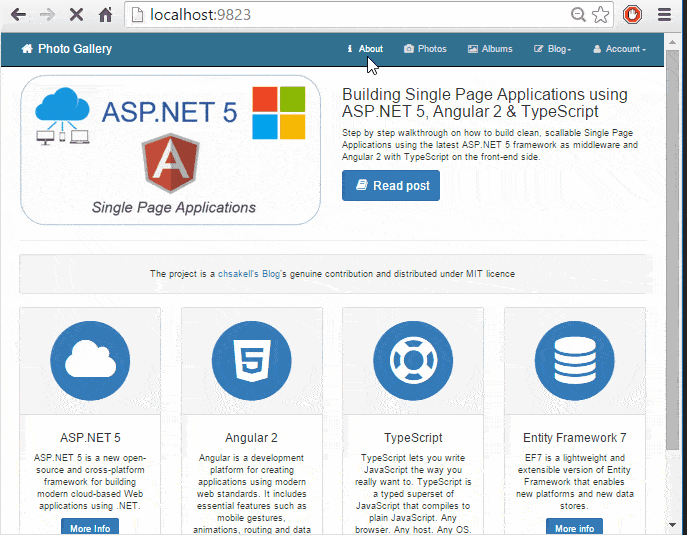The height and width of the screenshot is (535, 687).
Task: Click the ASP.NET 5 cloud circle icon
Action: click(90, 361)
